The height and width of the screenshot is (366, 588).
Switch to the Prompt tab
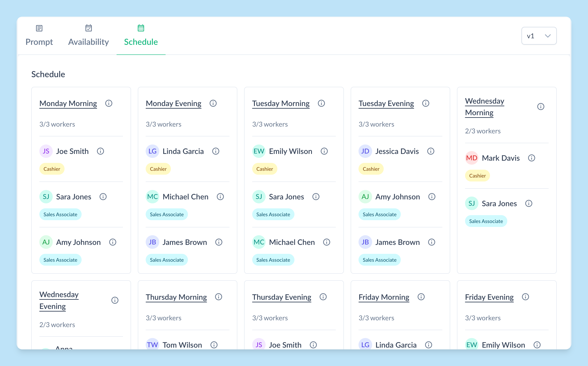[x=39, y=36]
